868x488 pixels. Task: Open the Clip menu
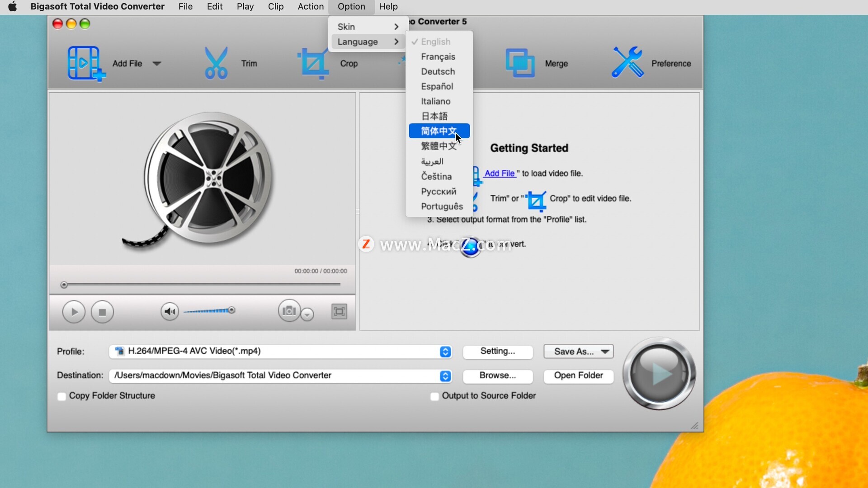pyautogui.click(x=276, y=7)
